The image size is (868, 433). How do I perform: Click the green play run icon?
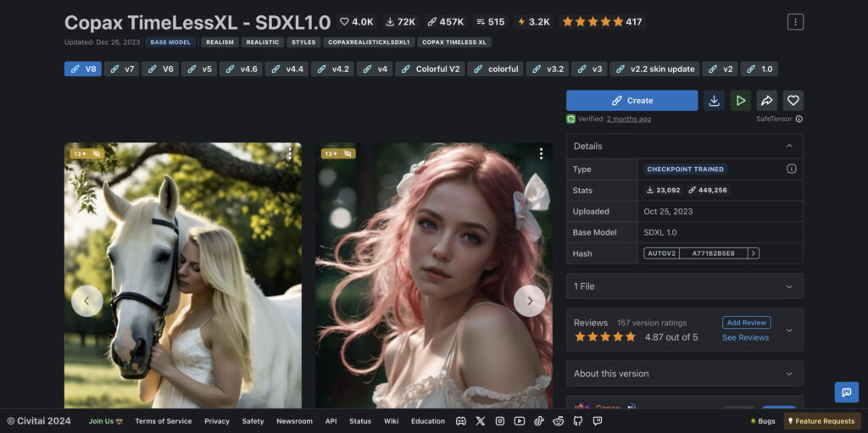click(741, 101)
